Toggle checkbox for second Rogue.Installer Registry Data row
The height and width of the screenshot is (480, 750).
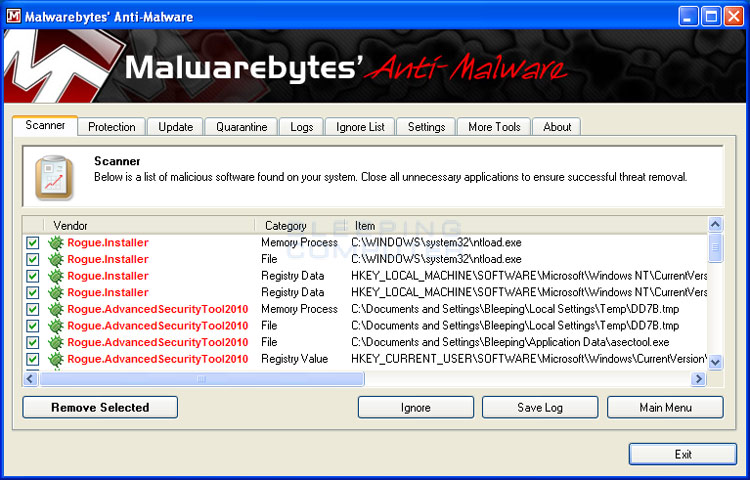tap(33, 293)
